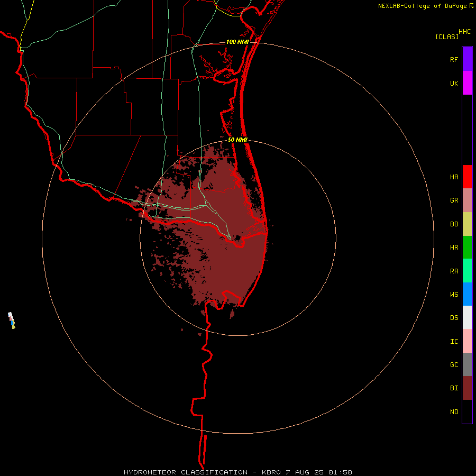The height and width of the screenshot is (476, 476).
Task: Click the RF legend label
Action: (454, 59)
